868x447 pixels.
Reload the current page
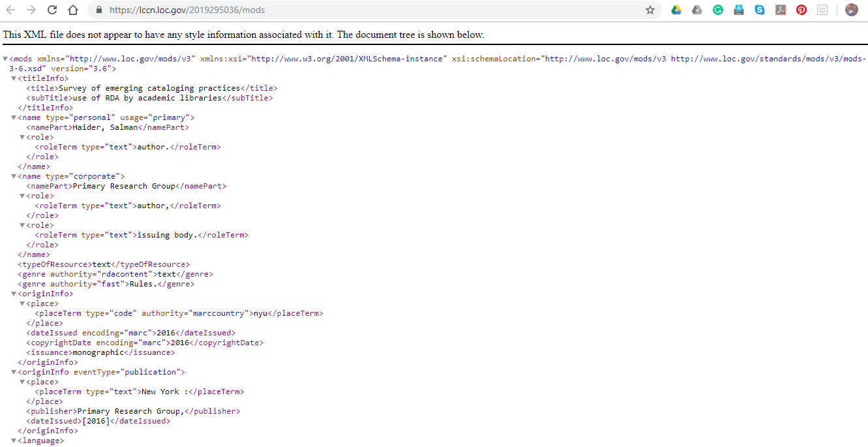click(x=52, y=10)
